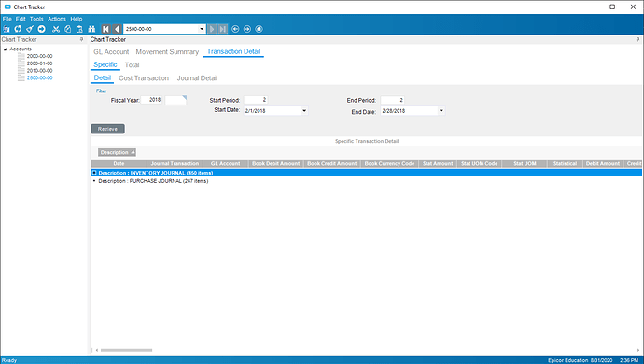Switch to the GL Account tab
Image resolution: width=644 pixels, height=364 pixels.
pyautogui.click(x=111, y=51)
